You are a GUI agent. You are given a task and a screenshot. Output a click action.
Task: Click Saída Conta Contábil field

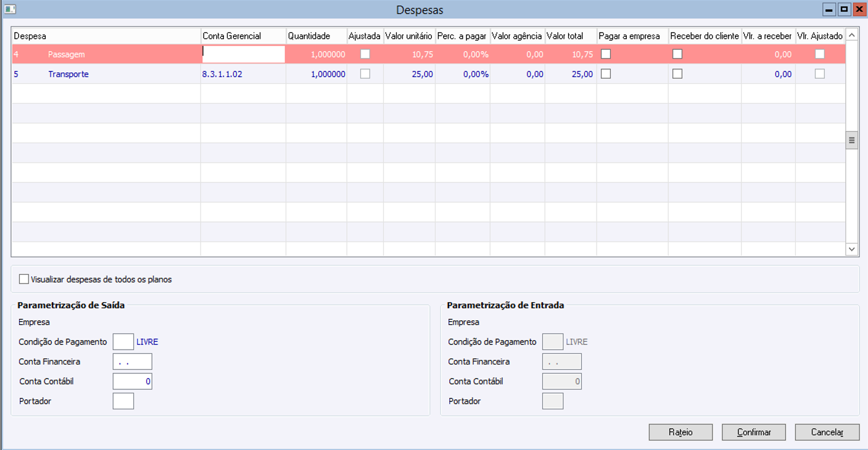click(133, 381)
